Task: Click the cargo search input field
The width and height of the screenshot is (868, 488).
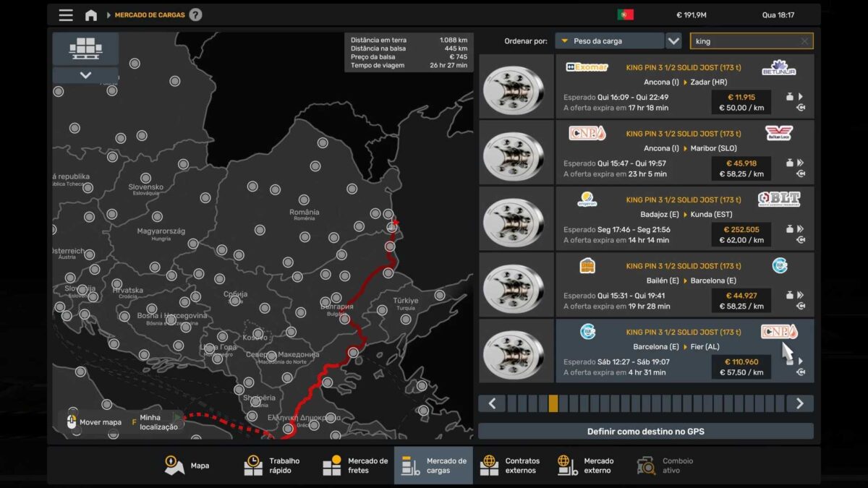Action: (745, 41)
